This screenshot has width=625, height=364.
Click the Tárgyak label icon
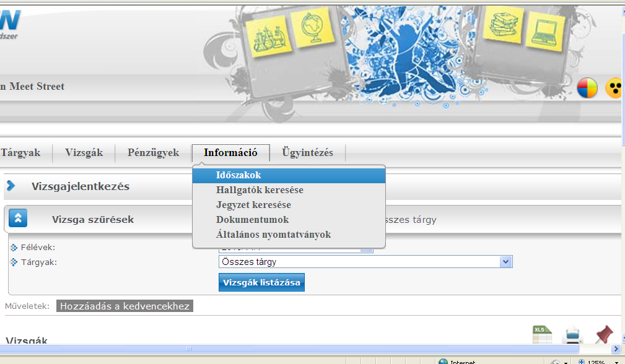14,262
